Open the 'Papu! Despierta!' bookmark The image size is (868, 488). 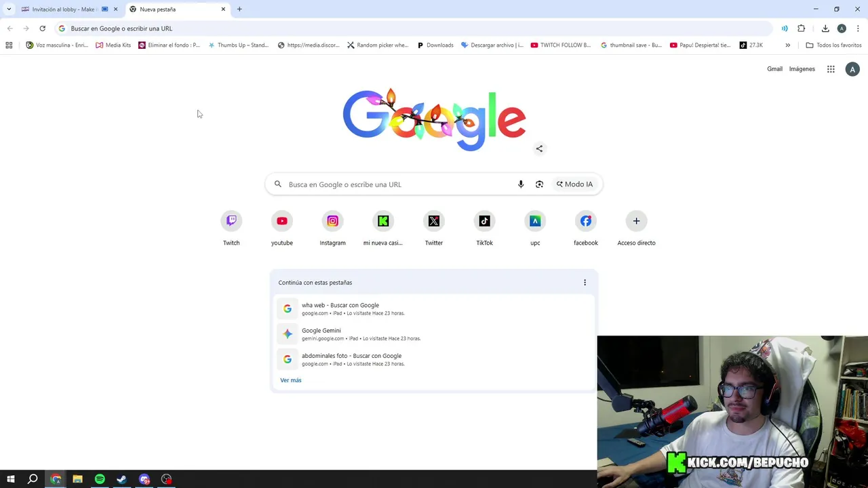point(701,45)
